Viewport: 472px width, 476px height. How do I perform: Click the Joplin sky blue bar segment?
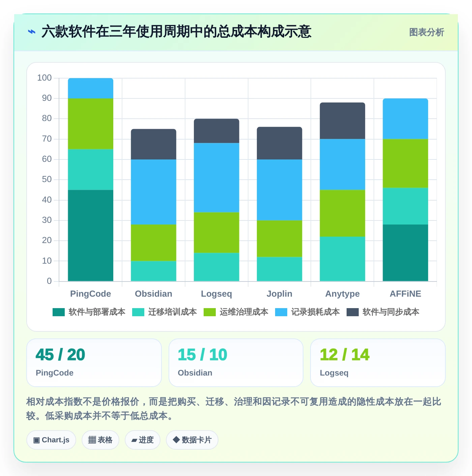pos(279,190)
